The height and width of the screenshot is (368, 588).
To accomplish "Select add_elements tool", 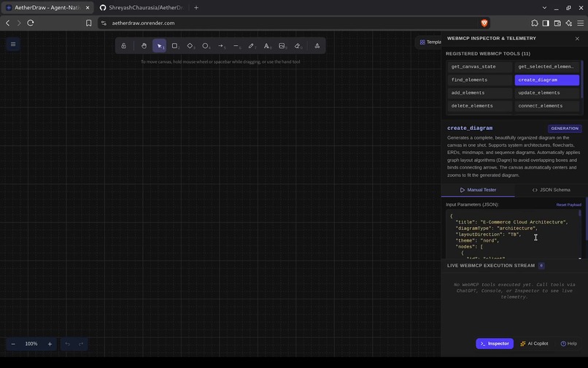I will (x=479, y=93).
